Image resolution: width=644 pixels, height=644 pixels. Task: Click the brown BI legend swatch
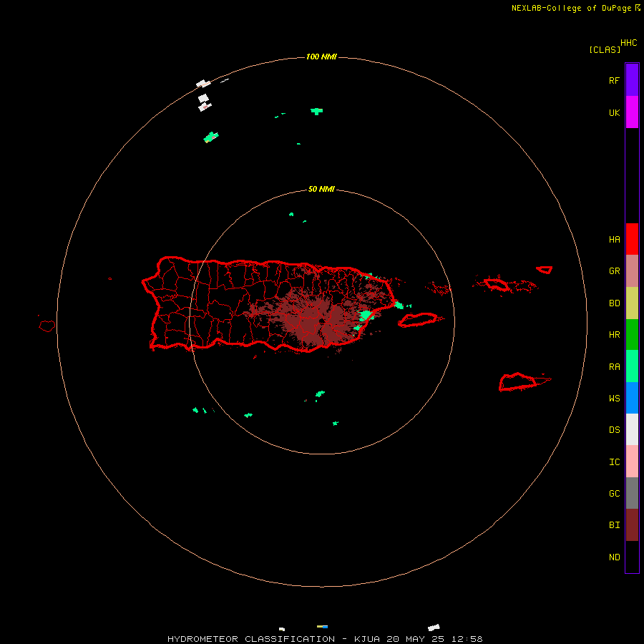(632, 525)
